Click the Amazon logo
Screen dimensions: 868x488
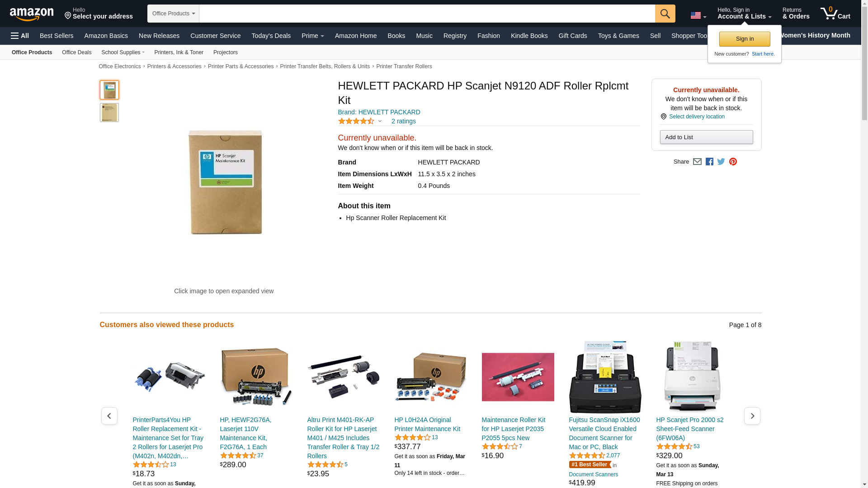(32, 14)
